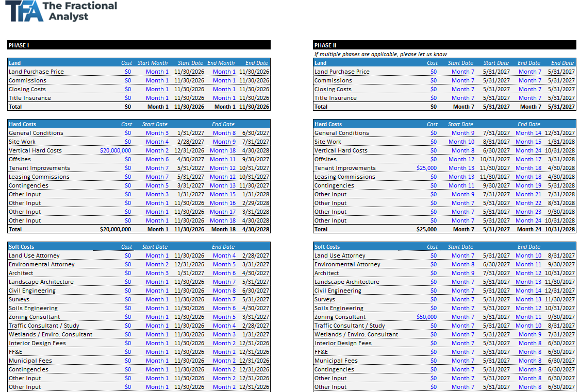Click Phase I Surveys end date 5/31/2027
Viewport: 580px width, 392px height.
coord(256,300)
